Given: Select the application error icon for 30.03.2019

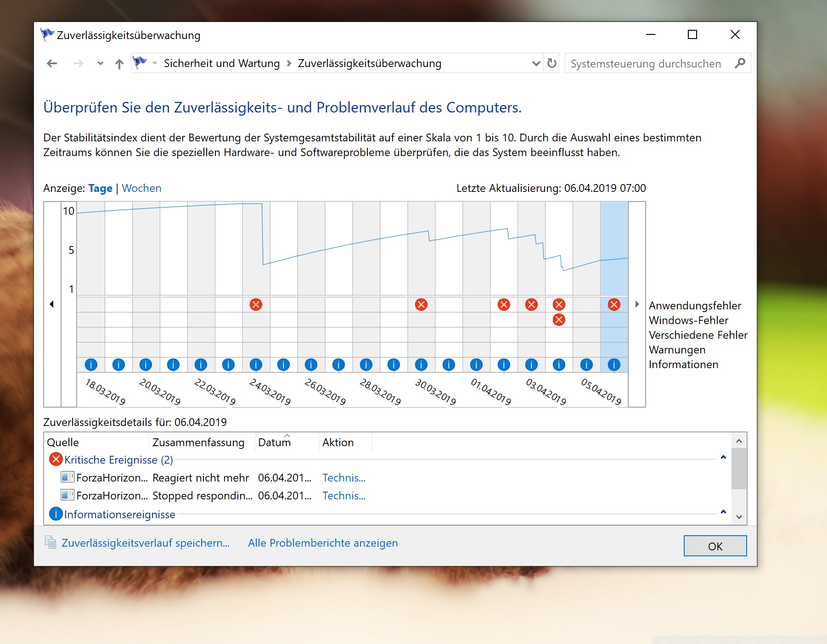Looking at the screenshot, I should pos(421,304).
